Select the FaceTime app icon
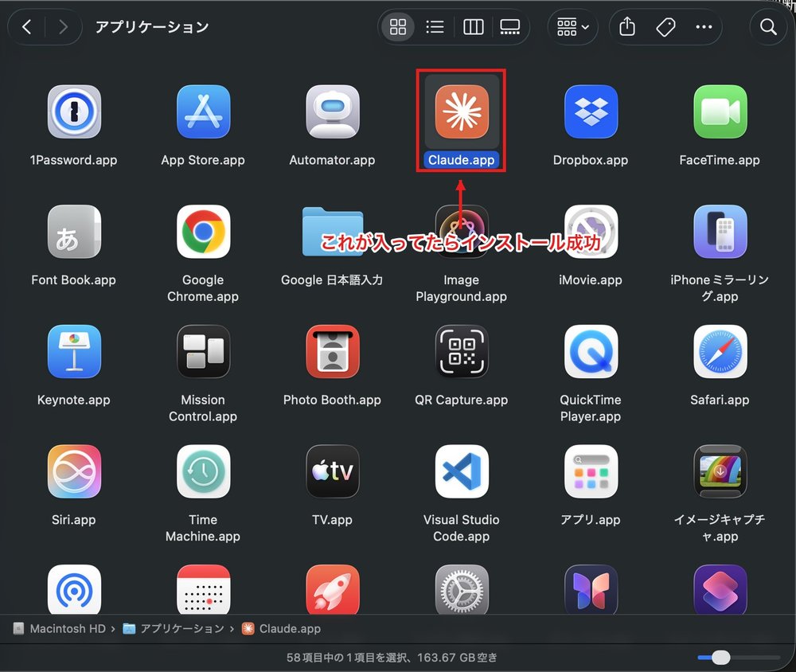This screenshot has width=796, height=672. tap(720, 111)
